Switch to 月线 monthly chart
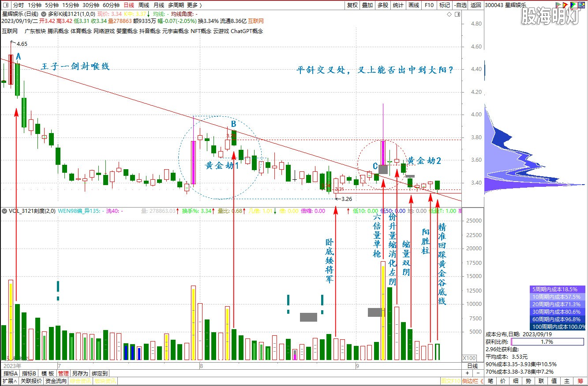The height and width of the screenshot is (386, 588). tap(159, 5)
